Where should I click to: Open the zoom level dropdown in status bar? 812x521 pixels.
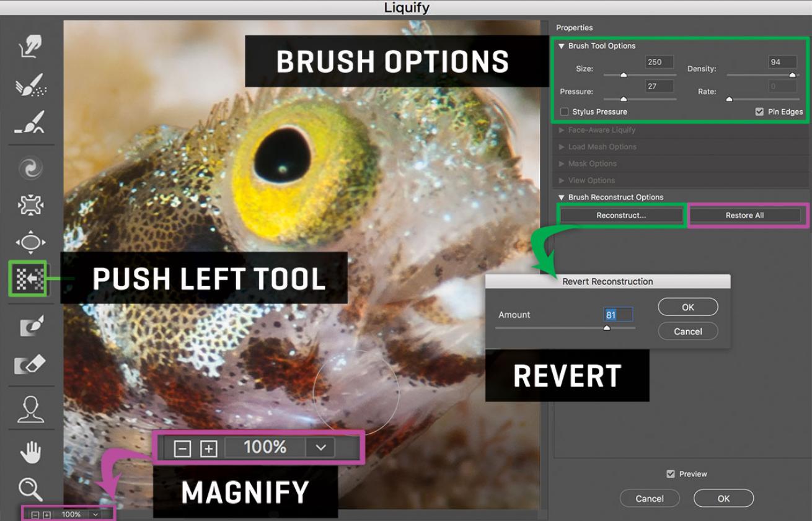(95, 514)
